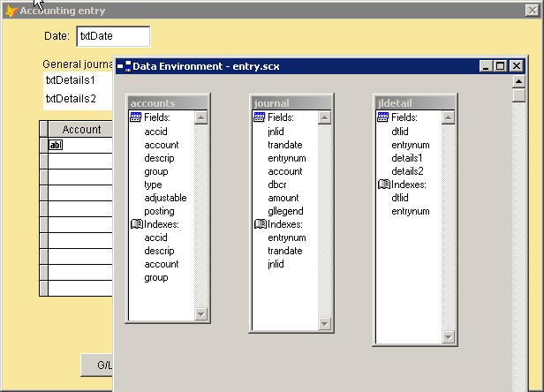Viewport: 544px width, 392px height.
Task: Select the 'adjustable' field in accounts
Action: coord(165,198)
